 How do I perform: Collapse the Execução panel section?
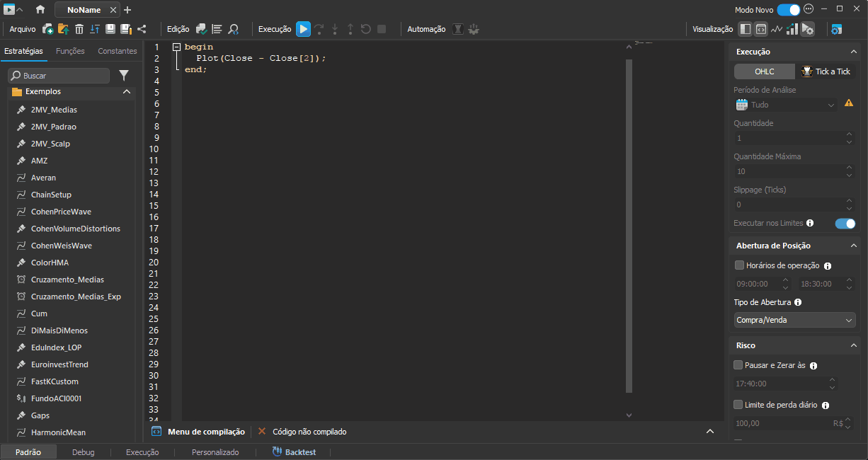click(854, 52)
